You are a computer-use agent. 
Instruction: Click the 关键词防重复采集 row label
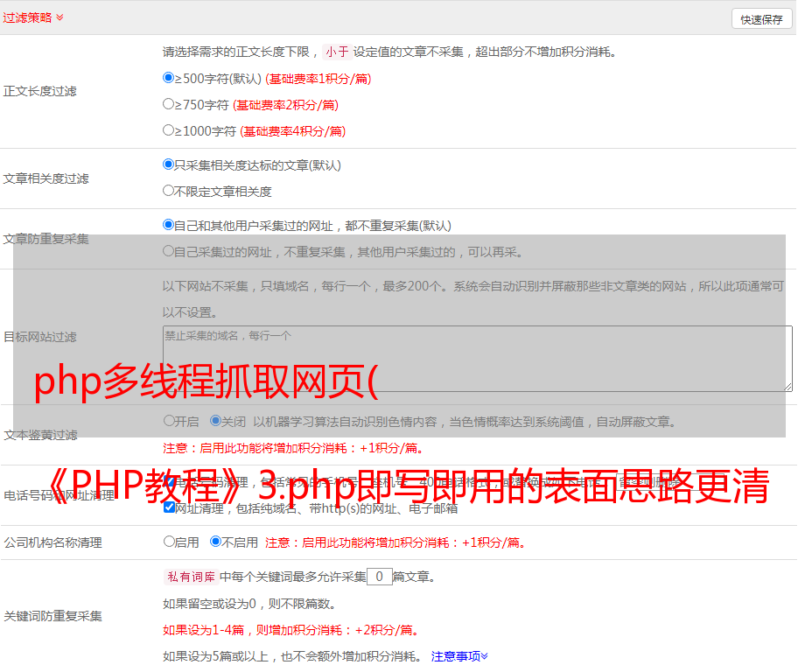[x=52, y=616]
